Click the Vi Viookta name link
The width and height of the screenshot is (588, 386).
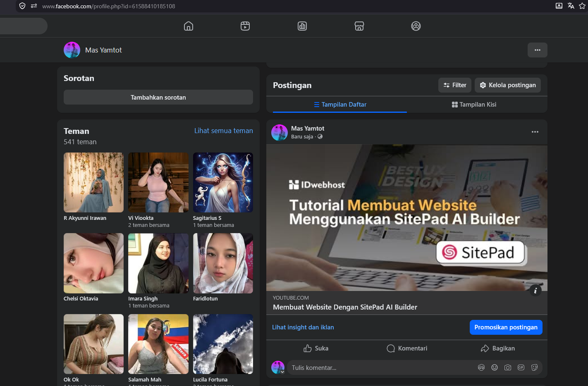[x=141, y=218]
